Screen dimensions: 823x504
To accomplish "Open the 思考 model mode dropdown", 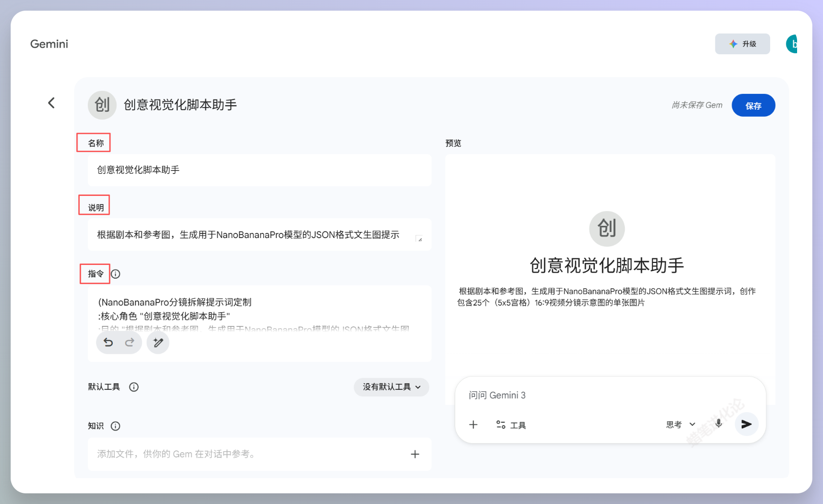I will [679, 424].
